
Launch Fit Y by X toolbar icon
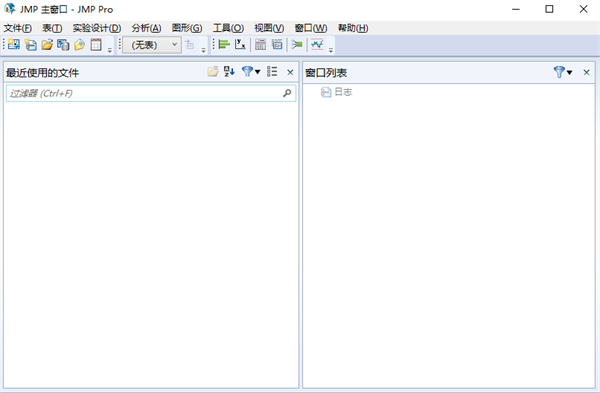pyautogui.click(x=240, y=45)
